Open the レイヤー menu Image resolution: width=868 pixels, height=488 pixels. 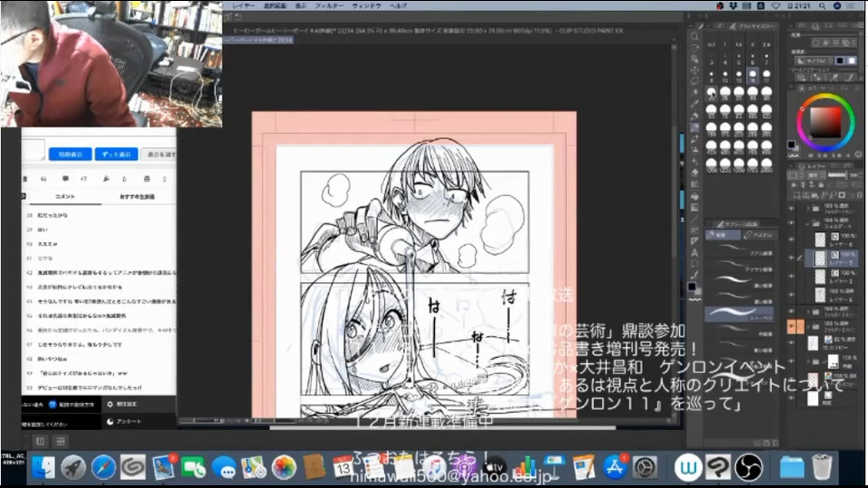click(243, 5)
